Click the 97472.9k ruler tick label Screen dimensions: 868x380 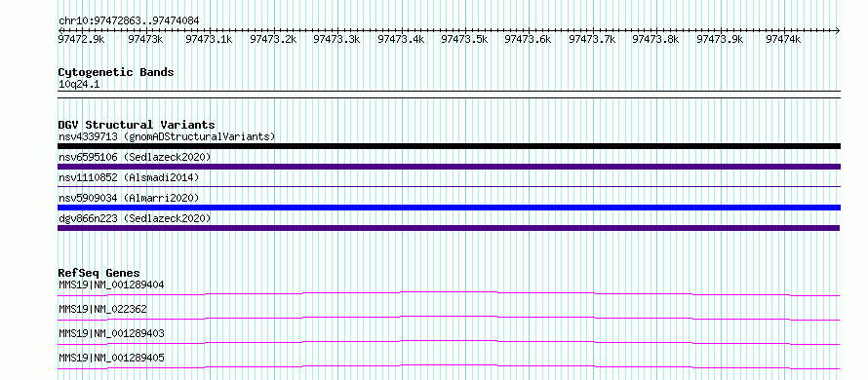click(x=81, y=39)
